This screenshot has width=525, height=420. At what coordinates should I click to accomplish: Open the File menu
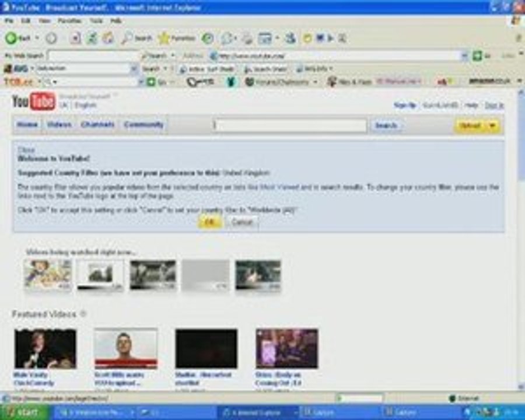[9, 21]
